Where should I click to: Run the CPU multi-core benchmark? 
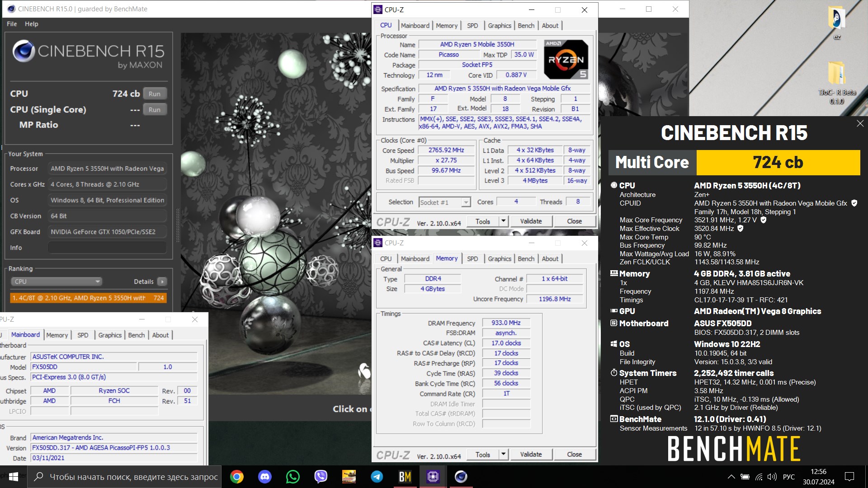[x=155, y=94]
